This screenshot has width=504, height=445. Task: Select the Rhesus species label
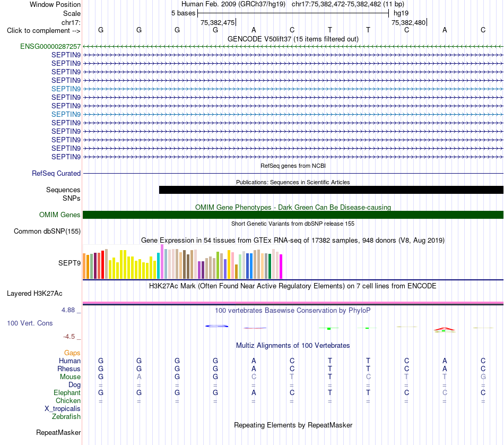[x=69, y=369]
